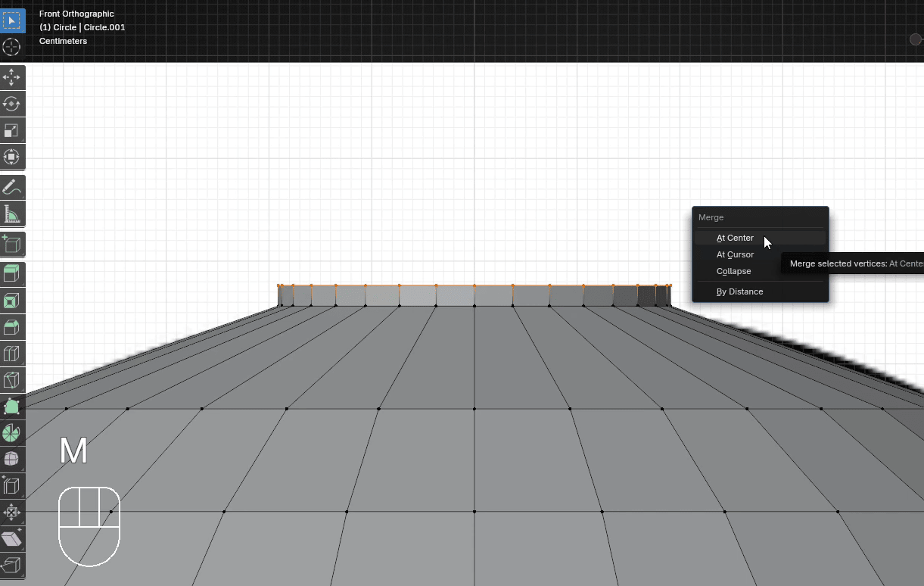Switch to the Rotate tool
This screenshot has height=586, width=924.
[12, 104]
